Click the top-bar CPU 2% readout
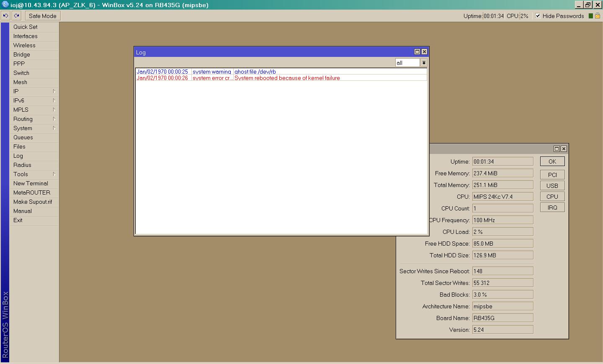The height and width of the screenshot is (364, 603). pos(518,16)
